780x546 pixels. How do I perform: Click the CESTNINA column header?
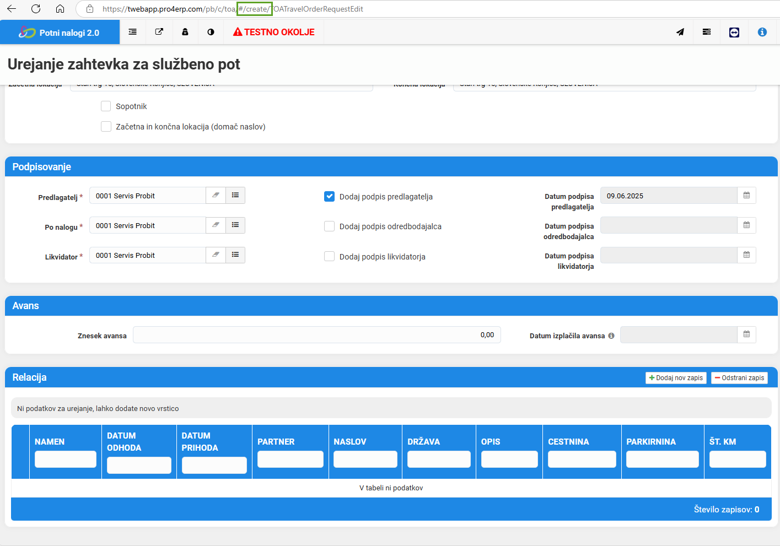569,442
